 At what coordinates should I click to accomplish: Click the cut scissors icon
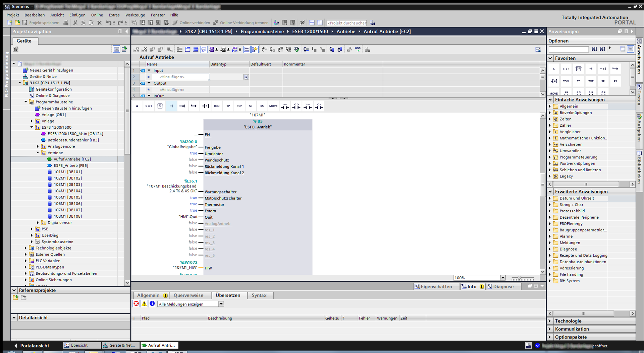click(75, 23)
